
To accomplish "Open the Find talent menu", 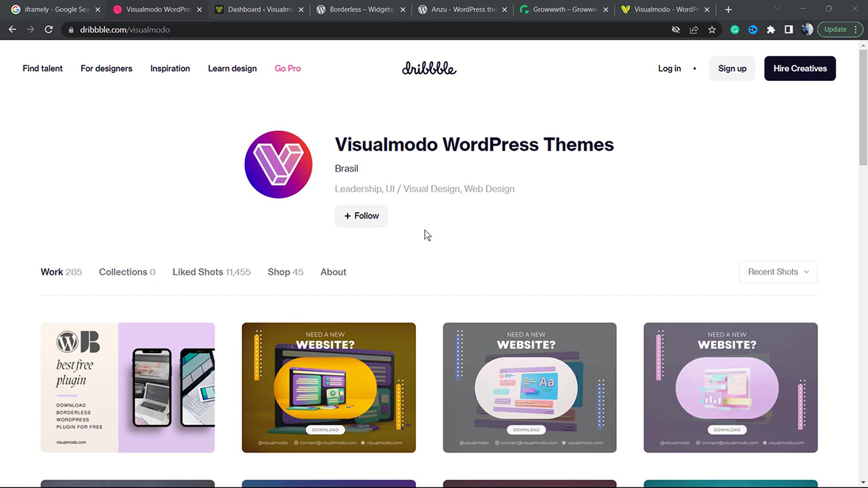I will point(42,68).
